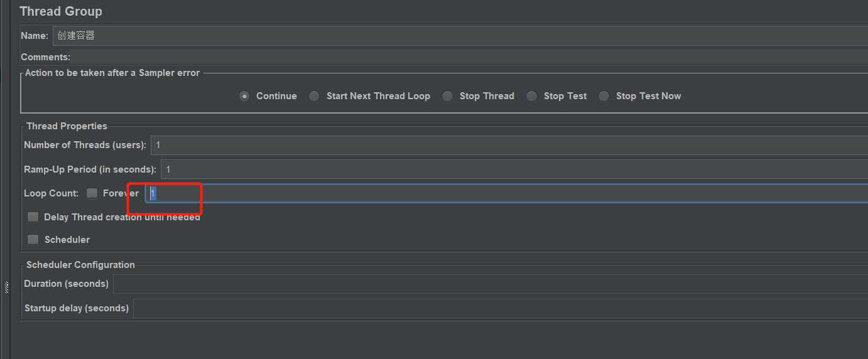Select Stop Test Now option
Viewport: 868px width, 359px height.
point(604,96)
